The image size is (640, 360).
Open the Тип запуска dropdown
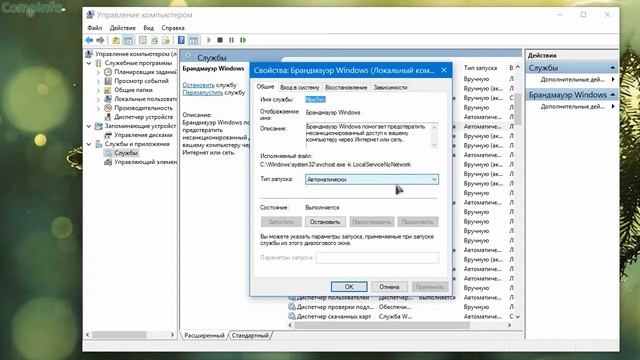click(x=372, y=179)
